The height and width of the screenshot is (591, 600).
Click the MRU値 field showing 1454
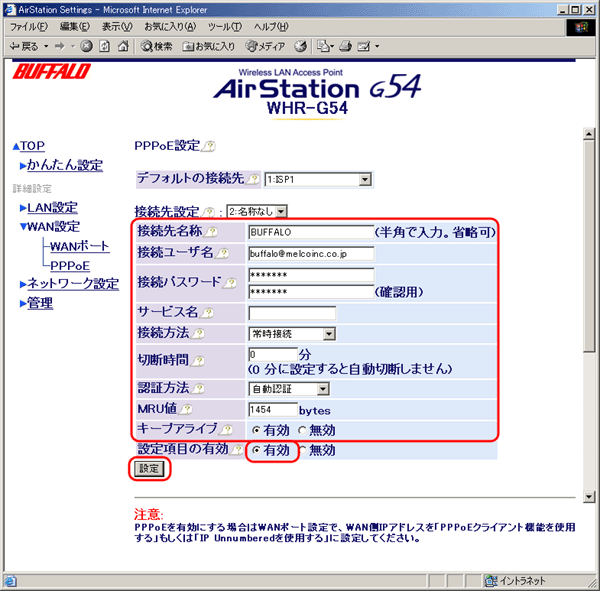[x=273, y=410]
